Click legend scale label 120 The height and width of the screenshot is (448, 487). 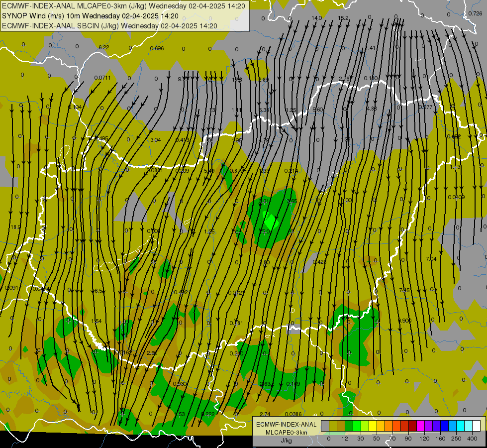pos(425,439)
